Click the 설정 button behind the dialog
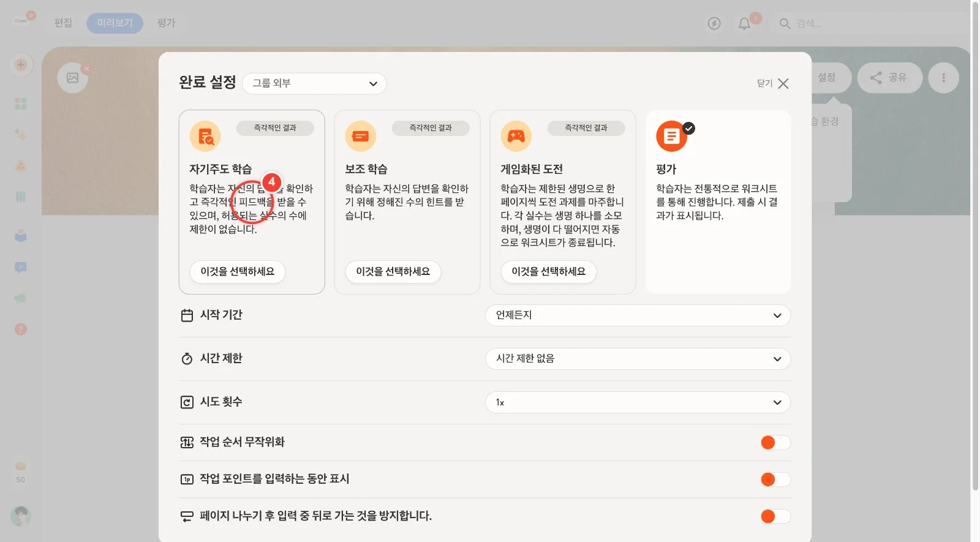 [x=831, y=78]
